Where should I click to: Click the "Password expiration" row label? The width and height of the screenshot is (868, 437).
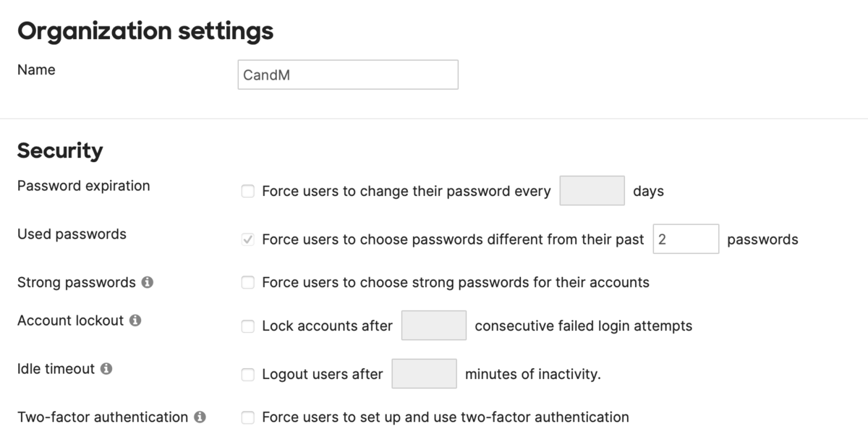83,186
